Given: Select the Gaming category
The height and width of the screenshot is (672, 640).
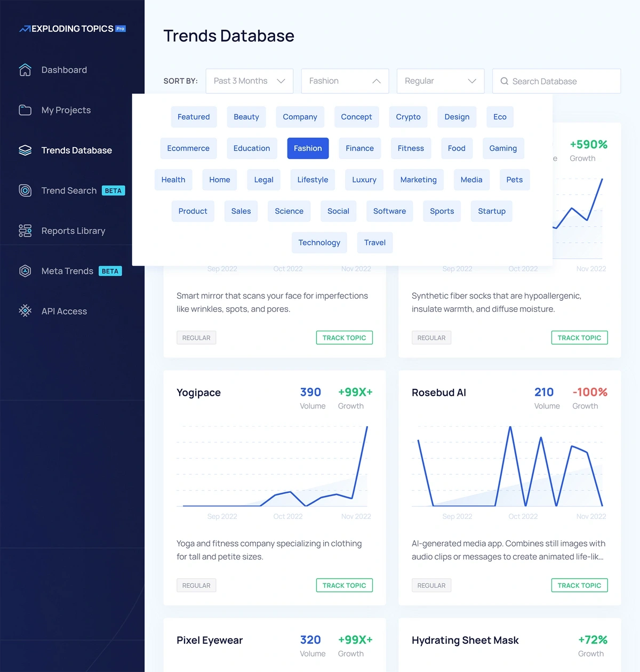Looking at the screenshot, I should click(x=503, y=148).
